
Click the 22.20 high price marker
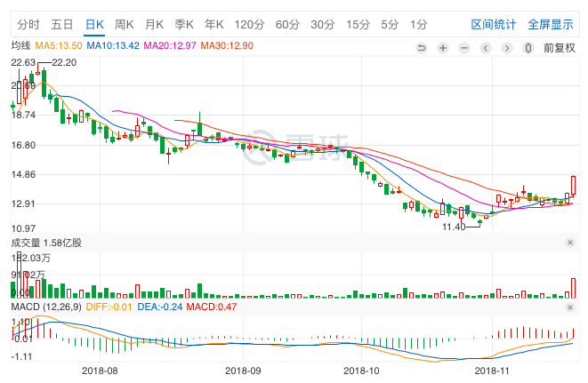point(64,62)
